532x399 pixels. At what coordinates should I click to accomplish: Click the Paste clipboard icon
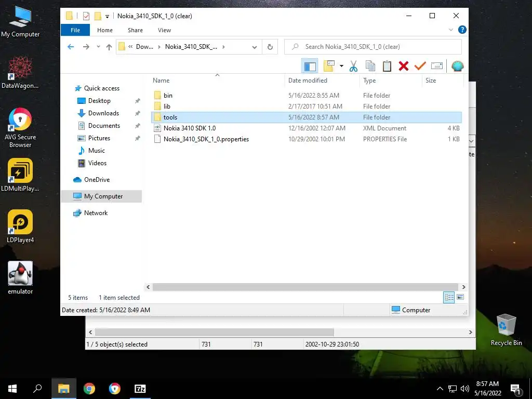click(387, 66)
